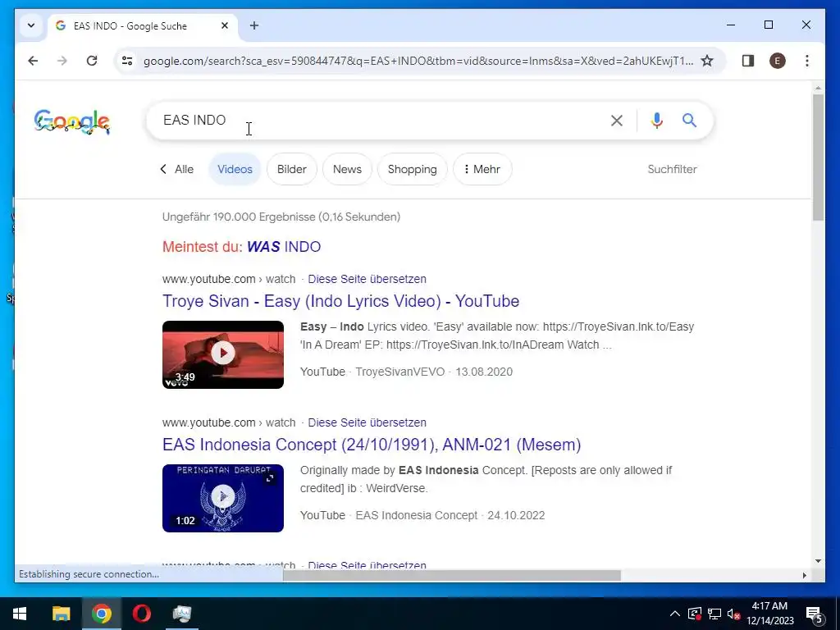The width and height of the screenshot is (840, 630).
Task: Select the Videos filter tab
Action: click(x=235, y=169)
